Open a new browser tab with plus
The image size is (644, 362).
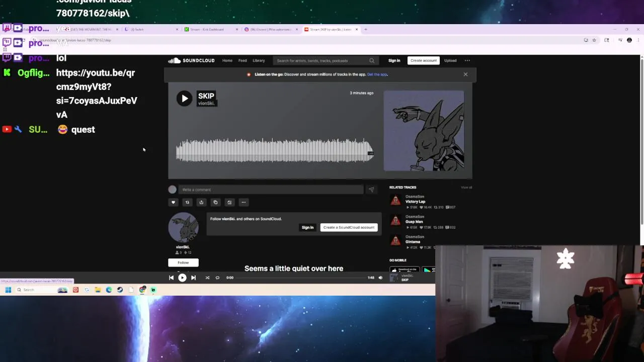coord(366,29)
